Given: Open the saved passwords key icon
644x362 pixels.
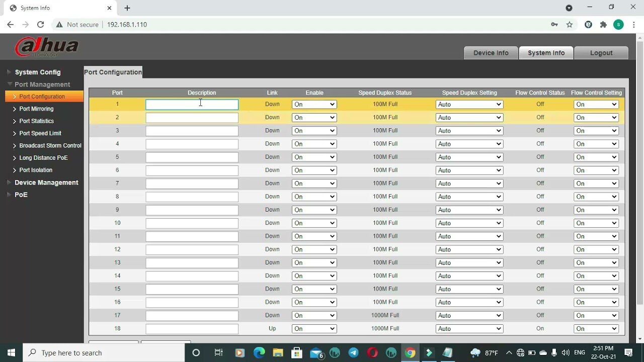Looking at the screenshot, I should pos(554,24).
